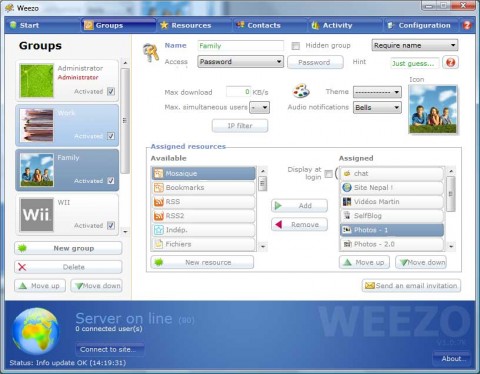Image resolution: width=480 pixels, height=374 pixels.
Task: Click the keys icon next to Name
Action: click(x=151, y=53)
